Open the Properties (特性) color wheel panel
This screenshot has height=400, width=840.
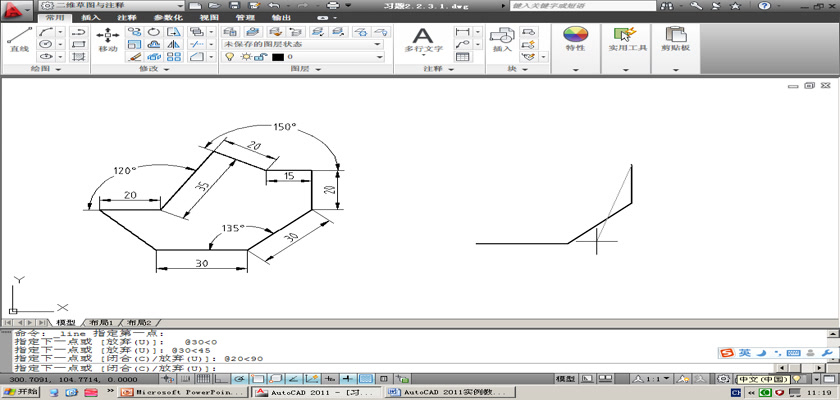pos(575,39)
